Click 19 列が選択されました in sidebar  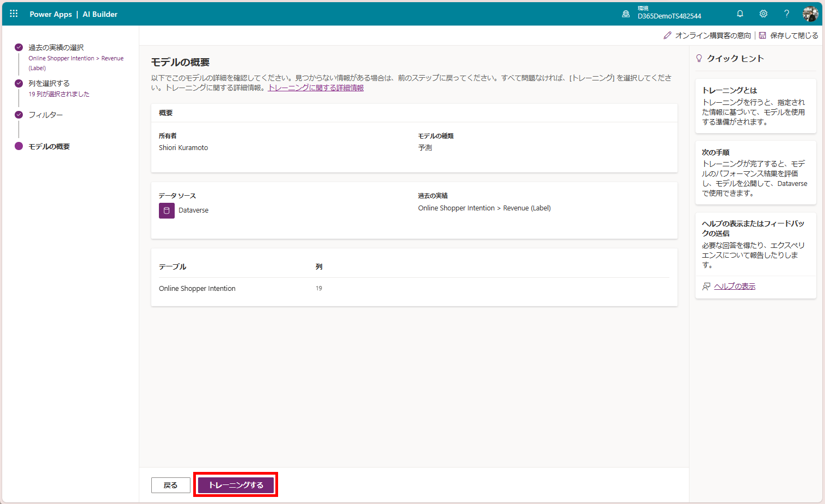59,94
